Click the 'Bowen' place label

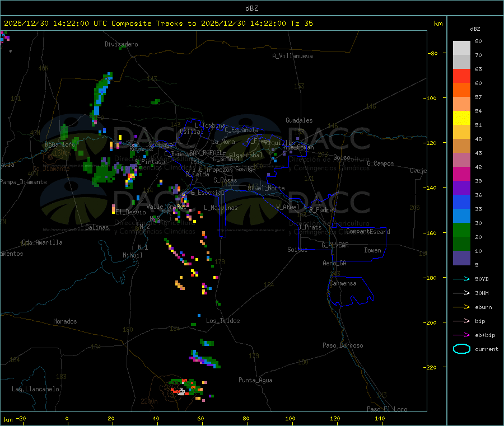click(x=372, y=250)
